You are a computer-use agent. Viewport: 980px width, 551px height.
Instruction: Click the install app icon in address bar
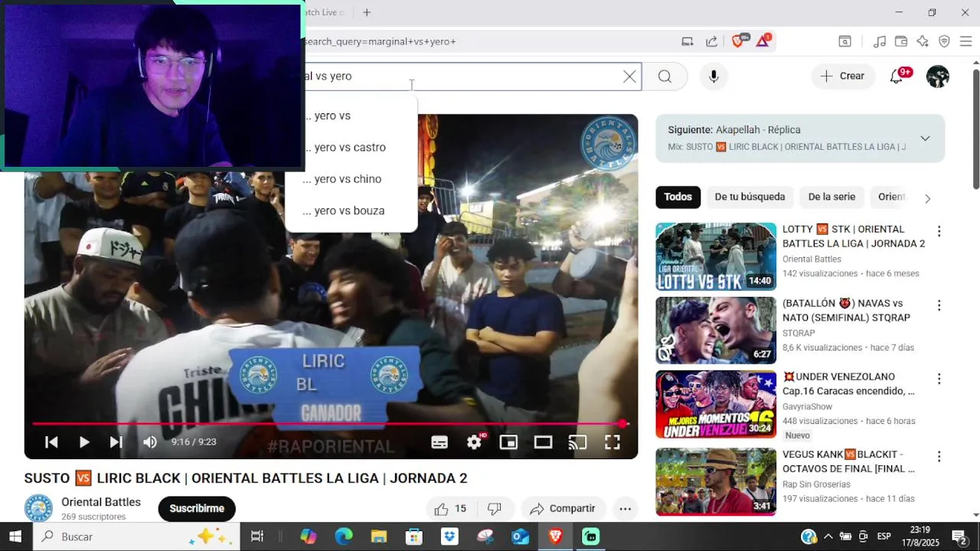coord(688,41)
